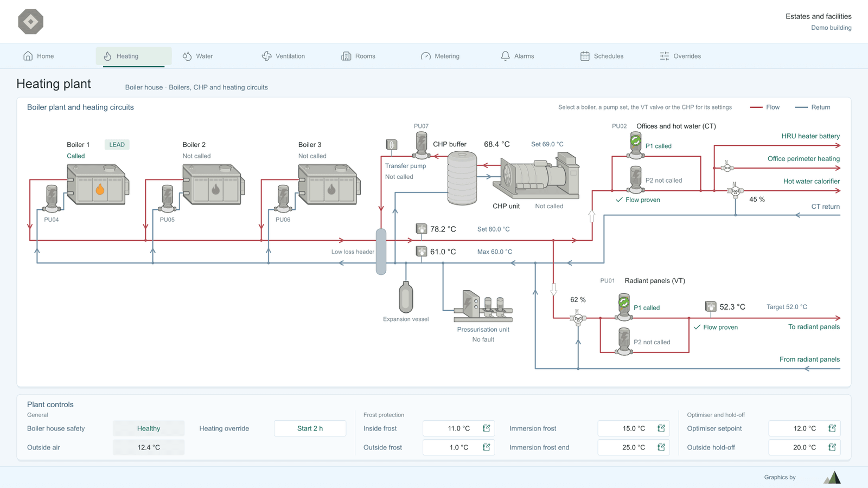The height and width of the screenshot is (488, 868).
Task: Open the Schedules tab
Action: [x=602, y=56]
